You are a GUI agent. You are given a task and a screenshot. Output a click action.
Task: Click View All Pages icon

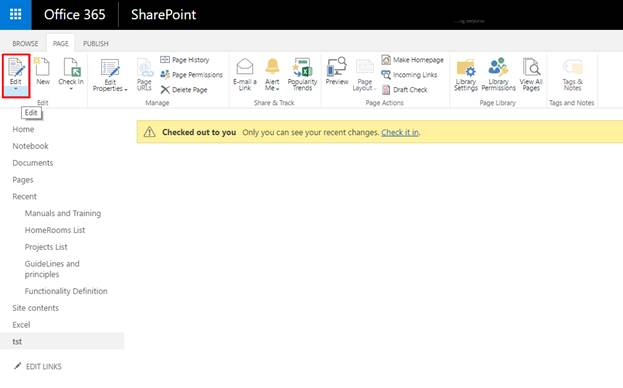point(531,67)
